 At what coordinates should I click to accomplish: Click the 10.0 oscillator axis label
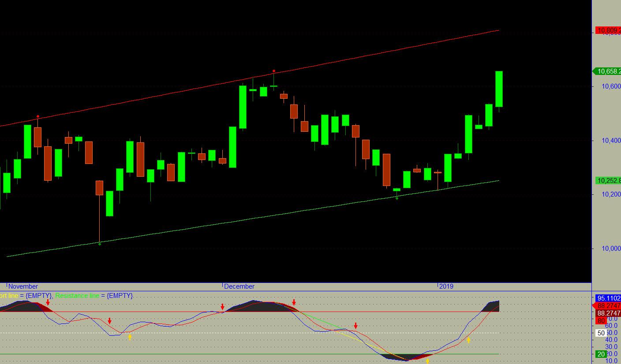(612, 361)
